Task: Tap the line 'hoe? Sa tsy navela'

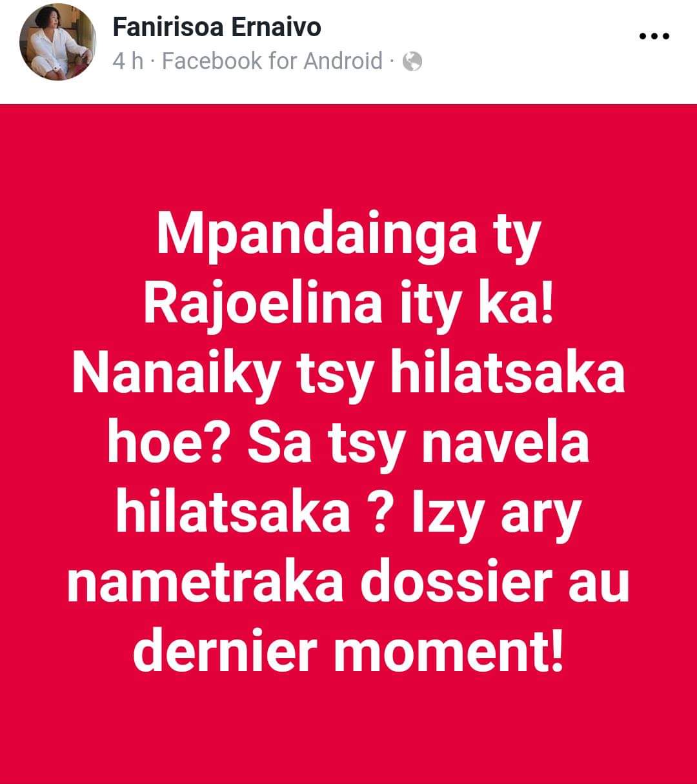Action: [348, 445]
